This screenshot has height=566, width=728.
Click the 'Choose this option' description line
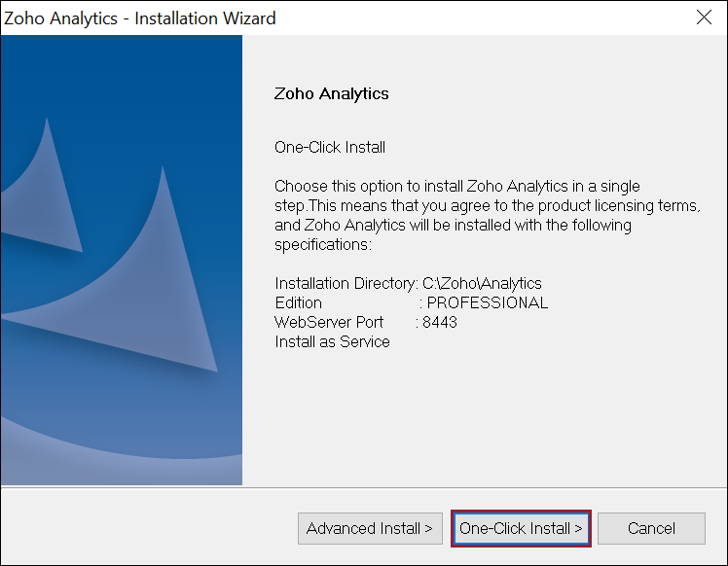pyautogui.click(x=456, y=186)
